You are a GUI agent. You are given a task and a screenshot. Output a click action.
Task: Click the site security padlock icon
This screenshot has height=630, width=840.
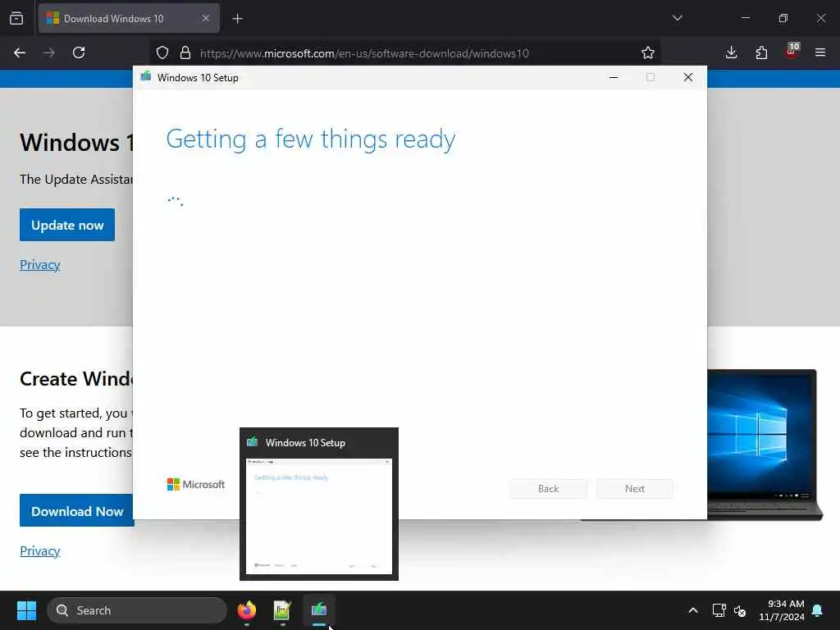(x=185, y=52)
